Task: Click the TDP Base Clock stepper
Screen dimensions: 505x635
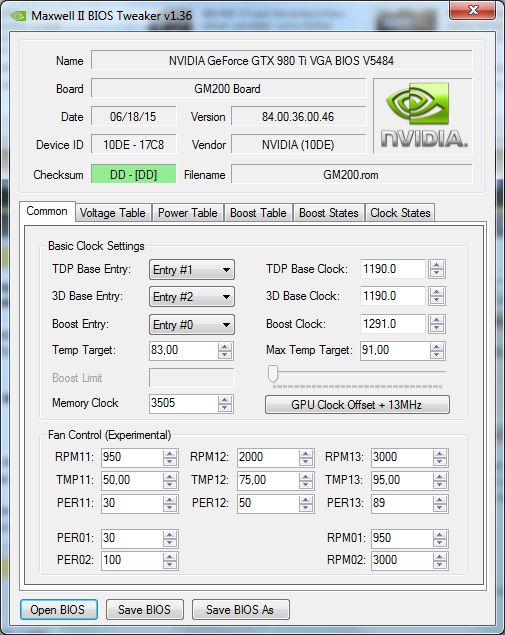Action: pos(437,269)
